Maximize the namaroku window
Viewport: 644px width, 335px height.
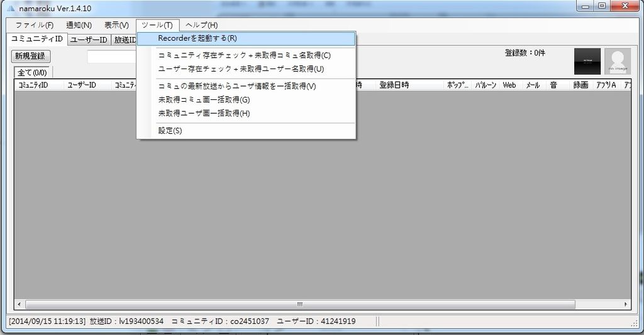coord(602,6)
